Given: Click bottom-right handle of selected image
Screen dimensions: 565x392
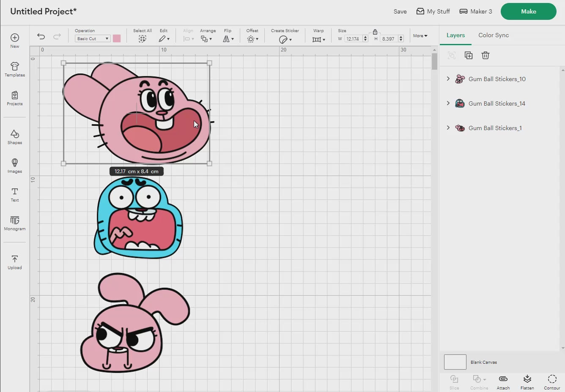Looking at the screenshot, I should pyautogui.click(x=209, y=163).
